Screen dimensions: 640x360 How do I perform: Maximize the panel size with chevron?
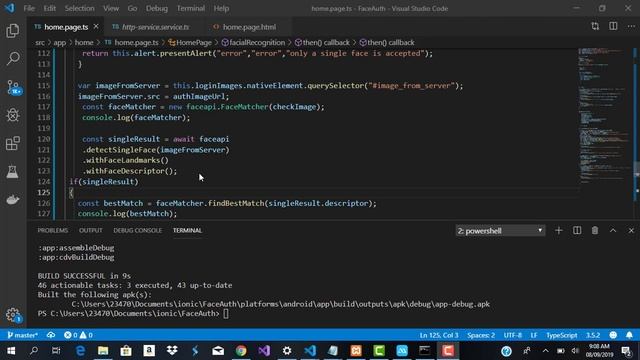pyautogui.click(x=613, y=231)
